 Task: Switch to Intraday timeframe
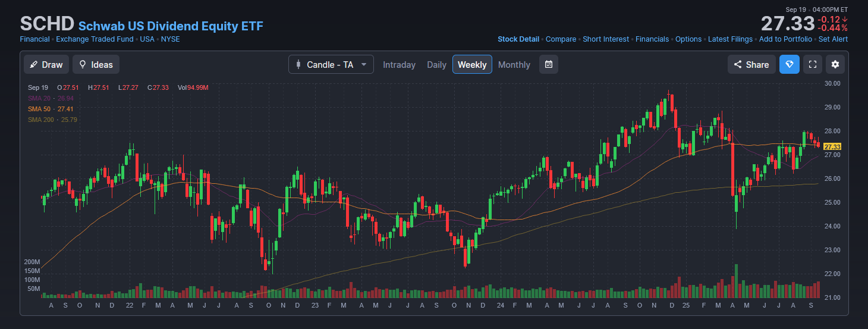point(399,64)
